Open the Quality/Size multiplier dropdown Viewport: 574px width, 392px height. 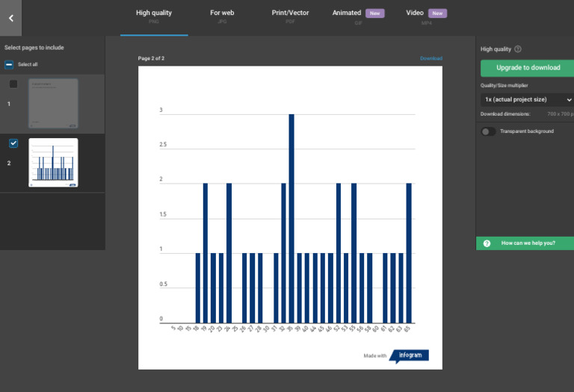[x=527, y=99]
